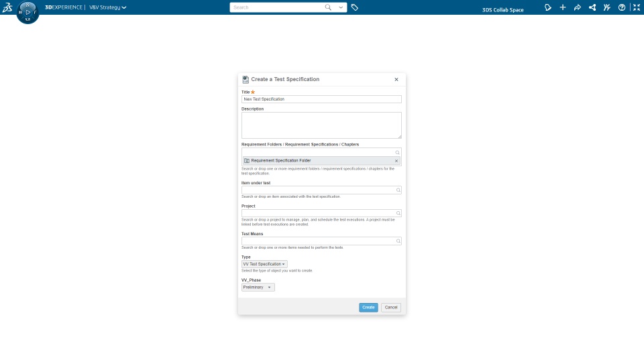Screen dimensions: 644x362
Task: Click the Test Means input field
Action: coord(321,241)
